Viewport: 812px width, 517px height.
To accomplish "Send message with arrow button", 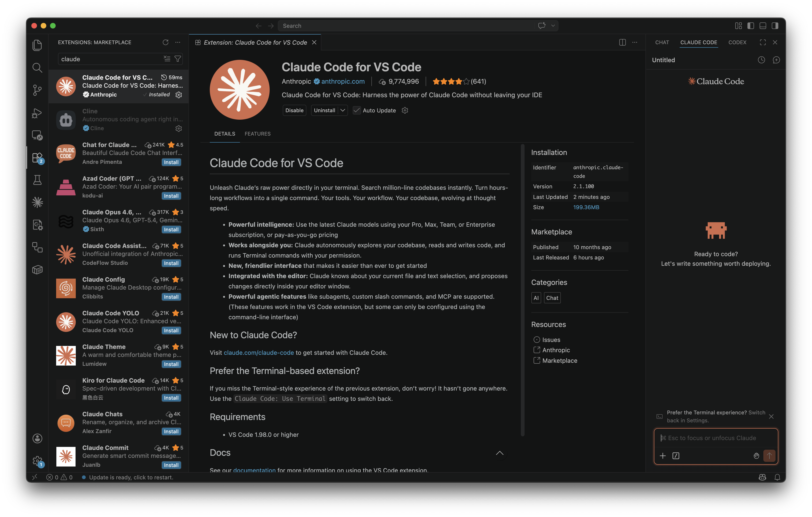I will (769, 456).
